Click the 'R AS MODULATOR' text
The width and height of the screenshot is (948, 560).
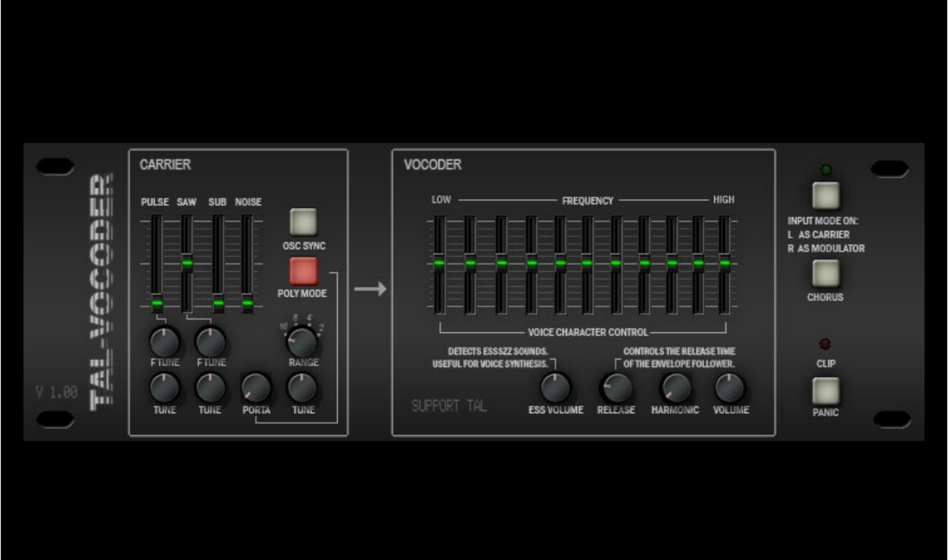(x=825, y=248)
